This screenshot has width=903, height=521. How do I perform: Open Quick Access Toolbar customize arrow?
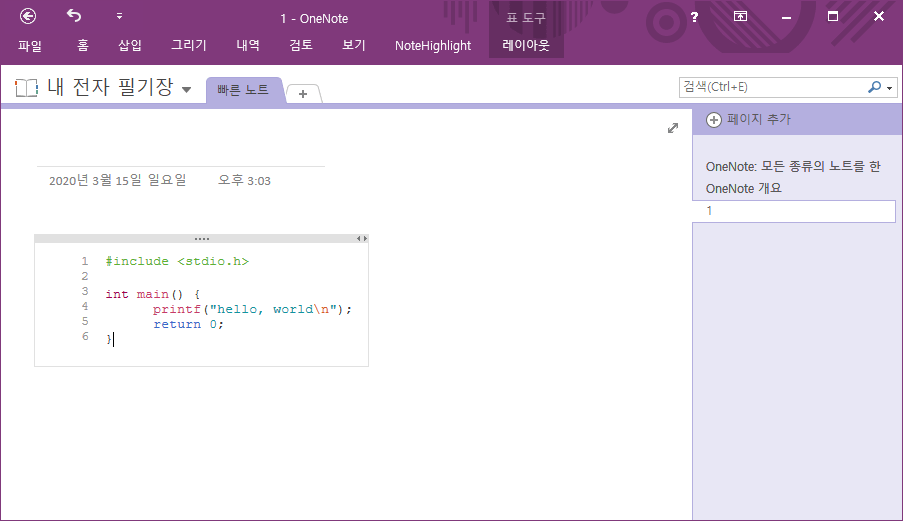pos(119,16)
